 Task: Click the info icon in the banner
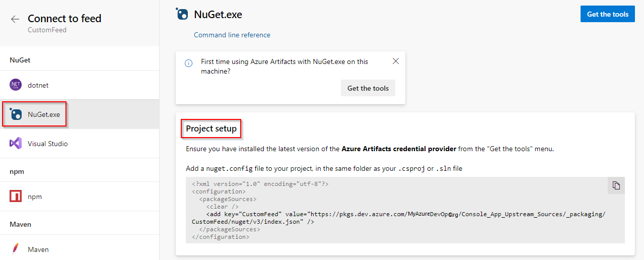[189, 63]
